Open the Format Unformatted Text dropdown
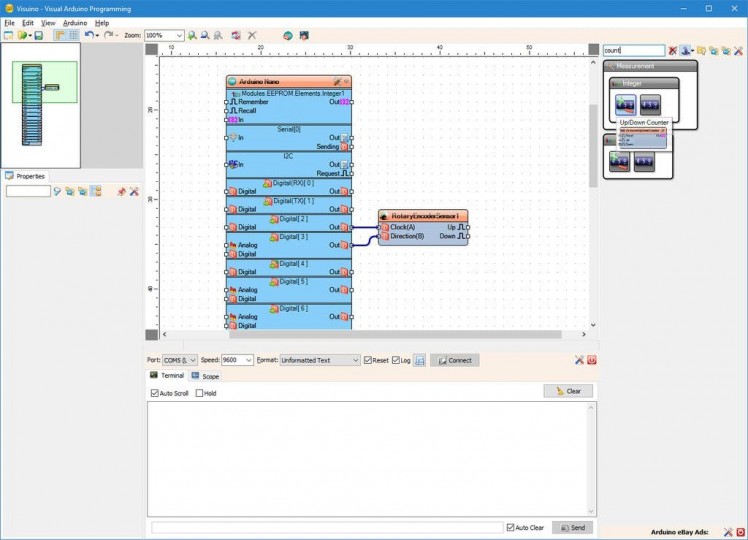 click(x=354, y=360)
